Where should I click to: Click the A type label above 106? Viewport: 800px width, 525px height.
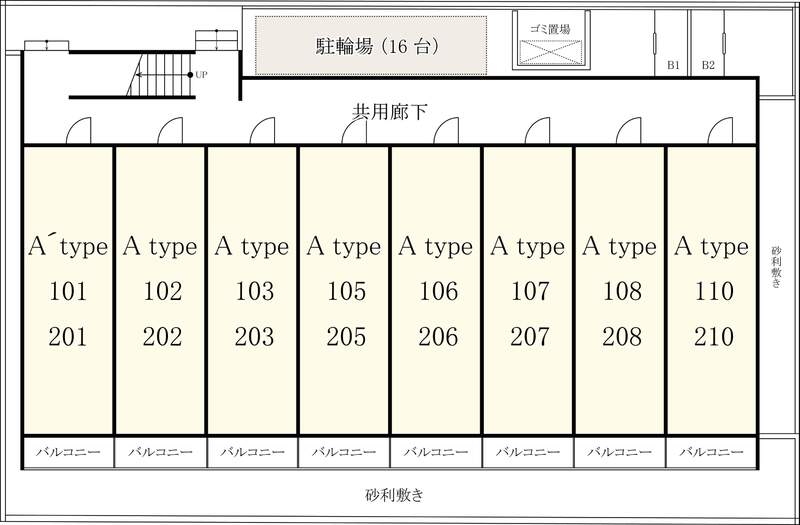point(436,247)
